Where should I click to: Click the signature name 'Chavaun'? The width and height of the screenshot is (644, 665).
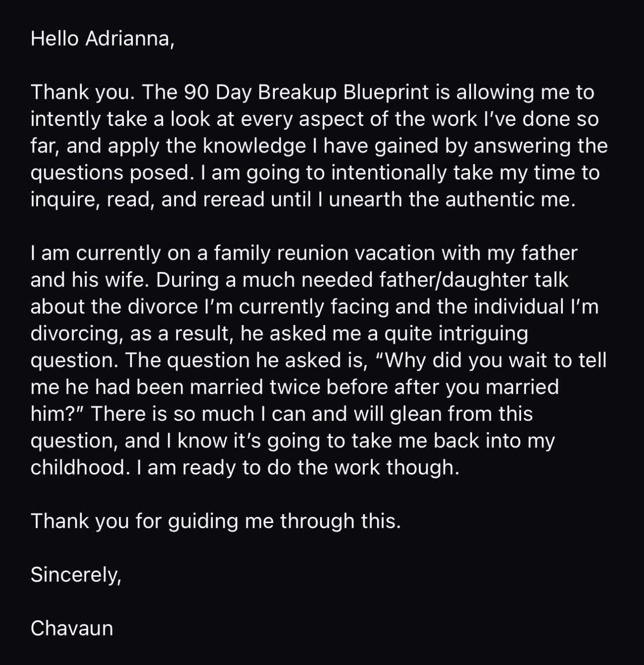click(72, 628)
